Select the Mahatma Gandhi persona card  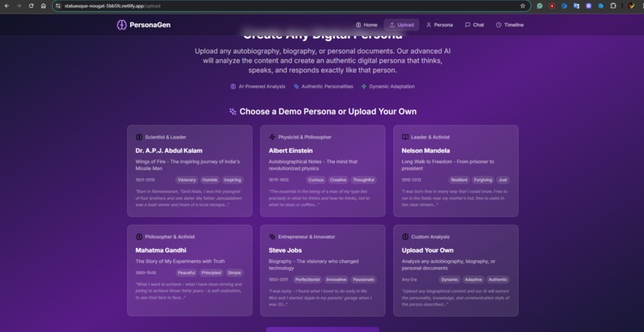pyautogui.click(x=189, y=270)
